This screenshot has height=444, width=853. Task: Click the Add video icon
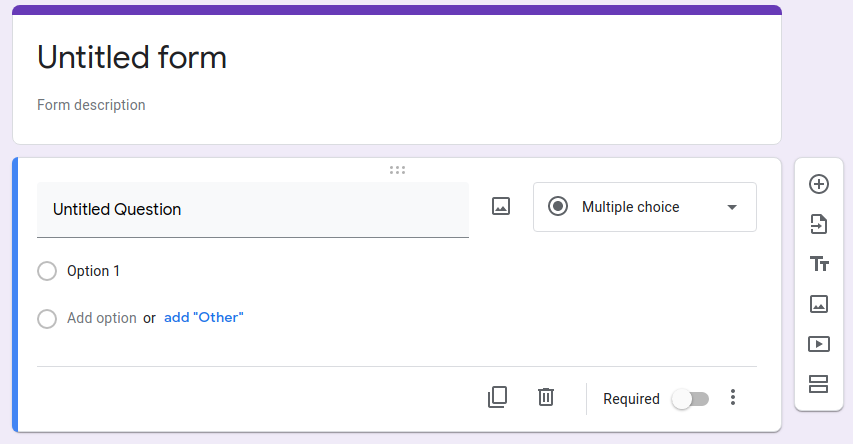pyautogui.click(x=819, y=344)
